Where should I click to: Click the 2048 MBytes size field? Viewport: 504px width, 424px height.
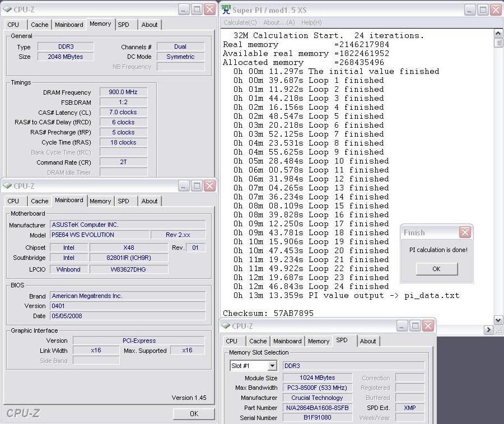click(66, 57)
